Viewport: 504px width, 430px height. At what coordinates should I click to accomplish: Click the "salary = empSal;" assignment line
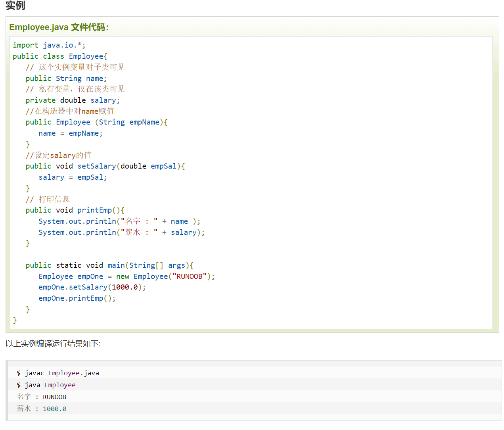(72, 177)
